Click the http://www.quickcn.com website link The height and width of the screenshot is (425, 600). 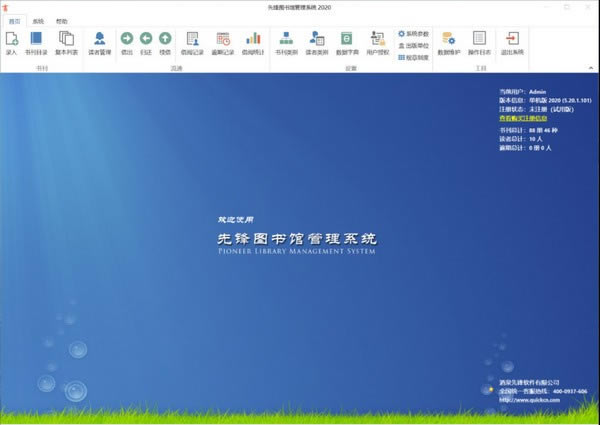point(529,400)
